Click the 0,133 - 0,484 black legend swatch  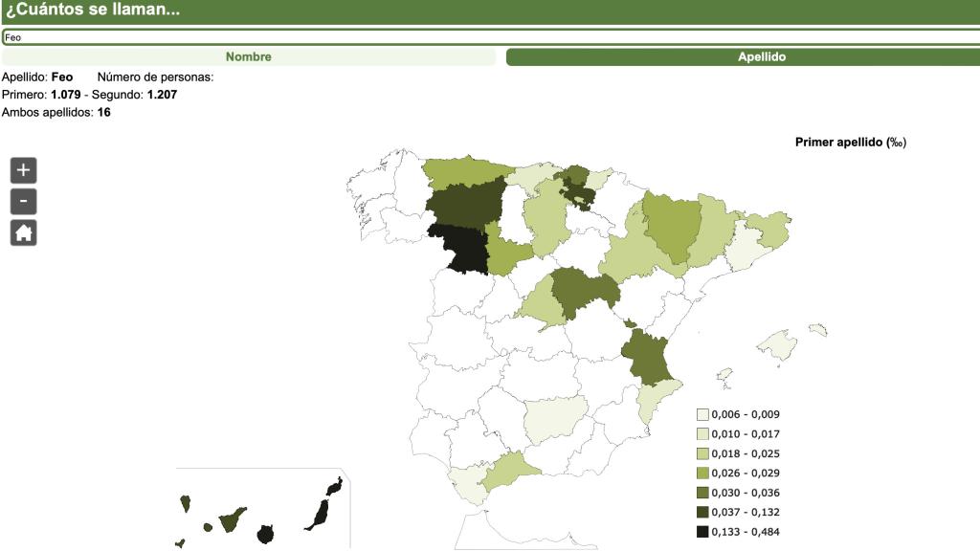click(x=702, y=532)
